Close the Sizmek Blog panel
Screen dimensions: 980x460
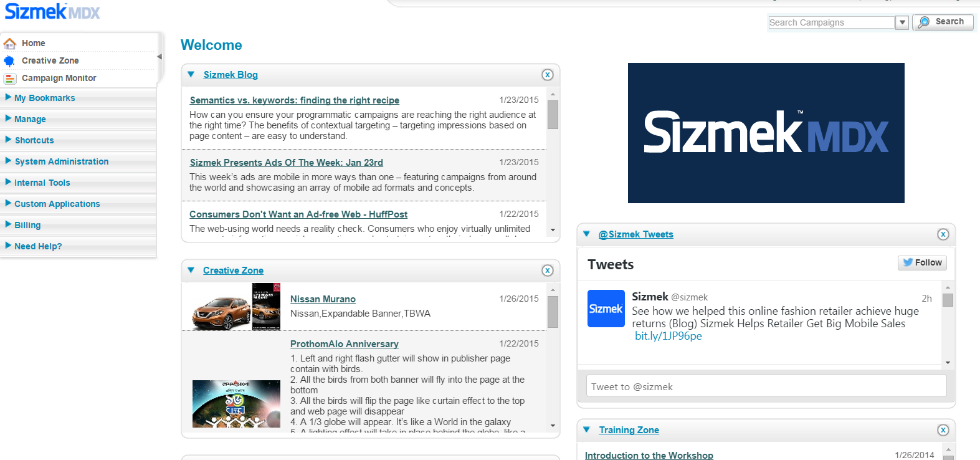tap(548, 75)
